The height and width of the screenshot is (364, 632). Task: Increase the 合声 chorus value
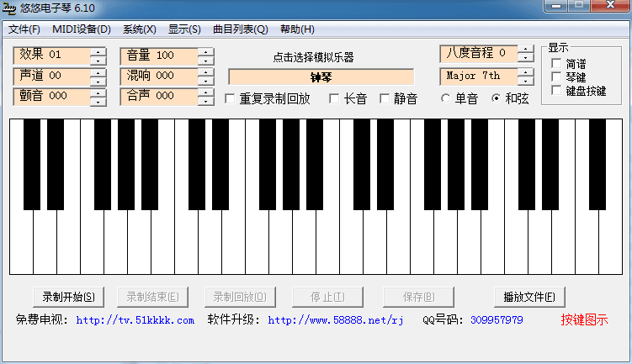[x=206, y=92]
